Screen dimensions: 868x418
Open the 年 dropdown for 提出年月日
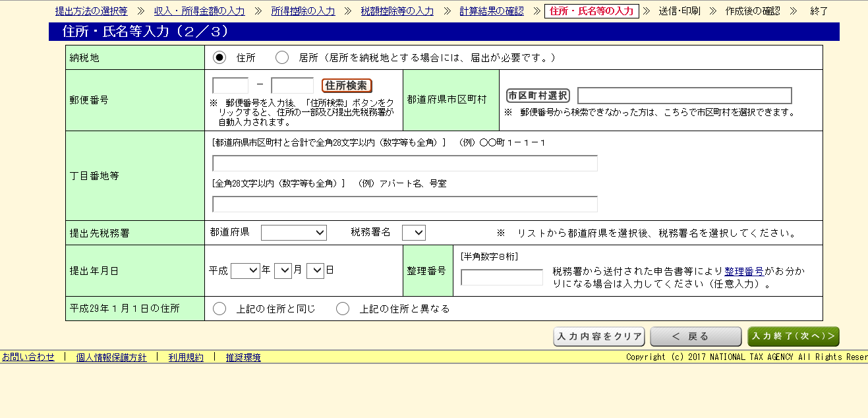[x=245, y=270]
